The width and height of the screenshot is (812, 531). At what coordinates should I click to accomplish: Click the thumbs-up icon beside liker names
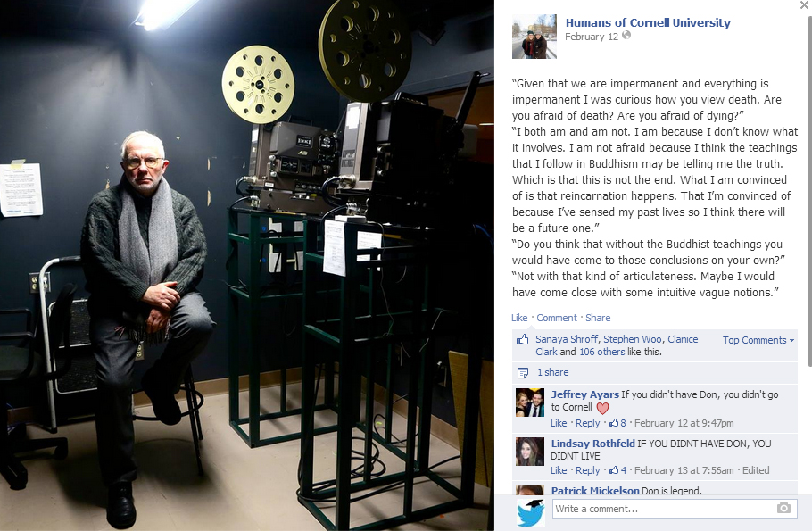click(523, 340)
